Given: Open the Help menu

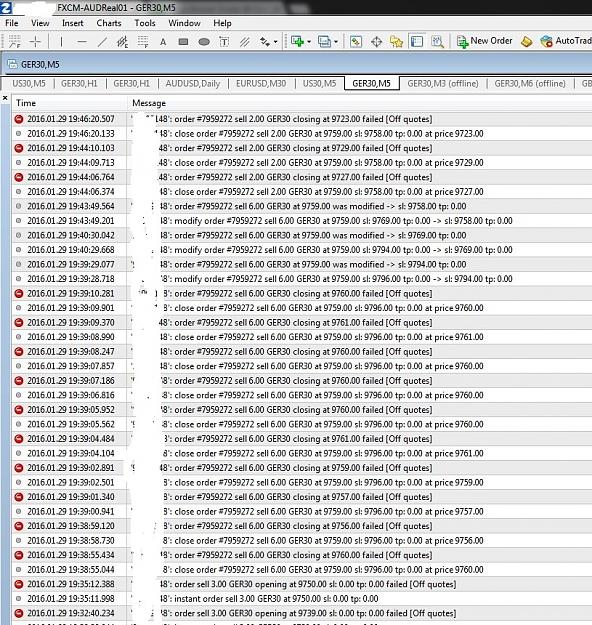Looking at the screenshot, I should (222, 23).
